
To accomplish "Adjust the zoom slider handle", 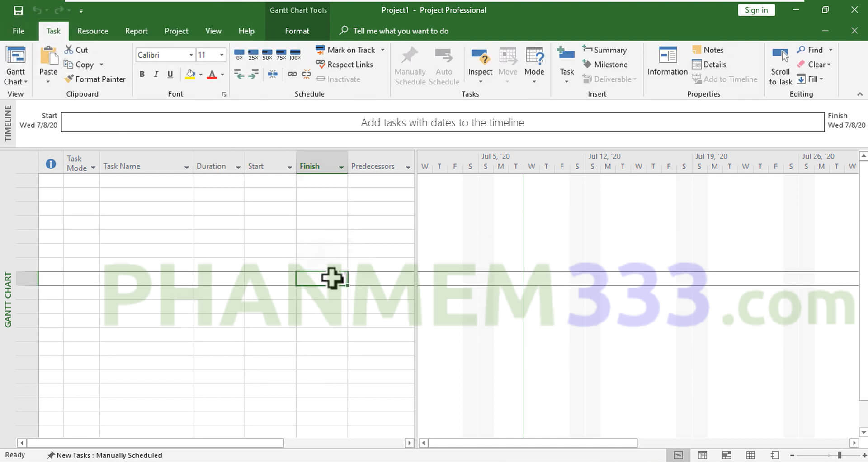I will pyautogui.click(x=840, y=455).
